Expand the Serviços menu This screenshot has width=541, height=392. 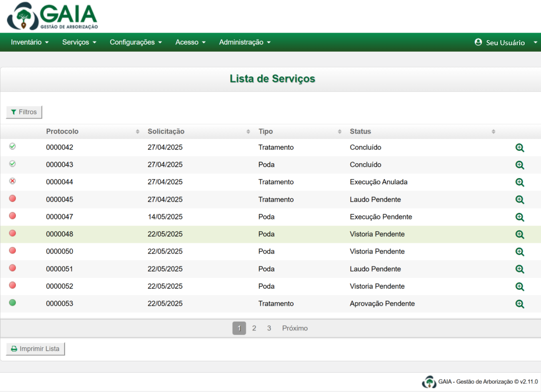click(79, 42)
